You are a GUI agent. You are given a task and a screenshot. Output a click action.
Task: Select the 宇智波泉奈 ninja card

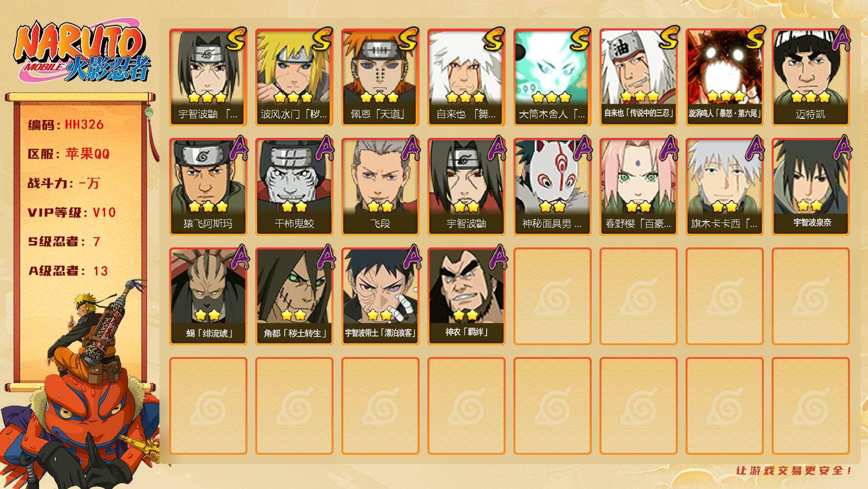tap(810, 187)
